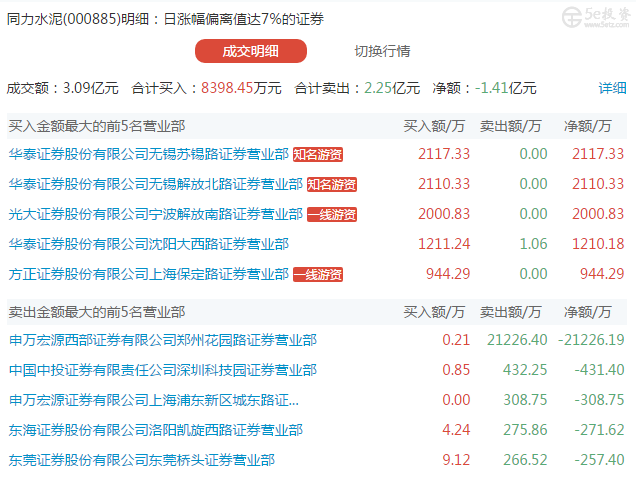Image resolution: width=636 pixels, height=480 pixels.
Task: Click buy amount 1211.24 value
Action: [x=444, y=244]
